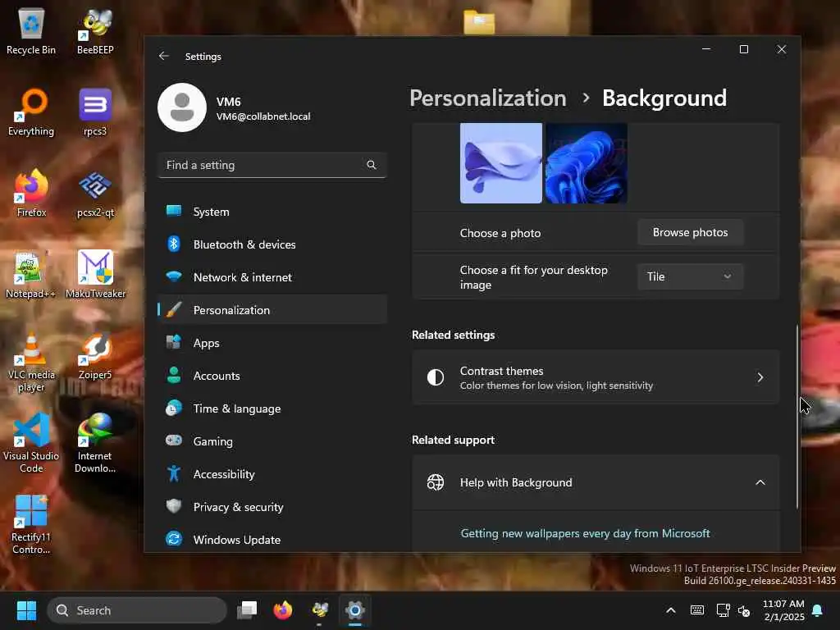Image resolution: width=840 pixels, height=630 pixels.
Task: Open Getting new wallpapers every day link
Action: tap(585, 533)
